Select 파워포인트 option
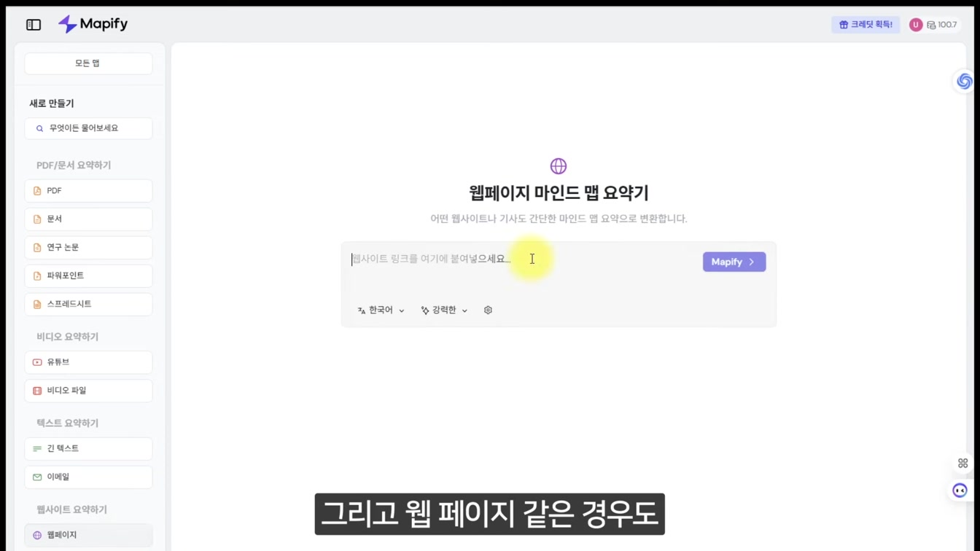 pyautogui.click(x=88, y=276)
